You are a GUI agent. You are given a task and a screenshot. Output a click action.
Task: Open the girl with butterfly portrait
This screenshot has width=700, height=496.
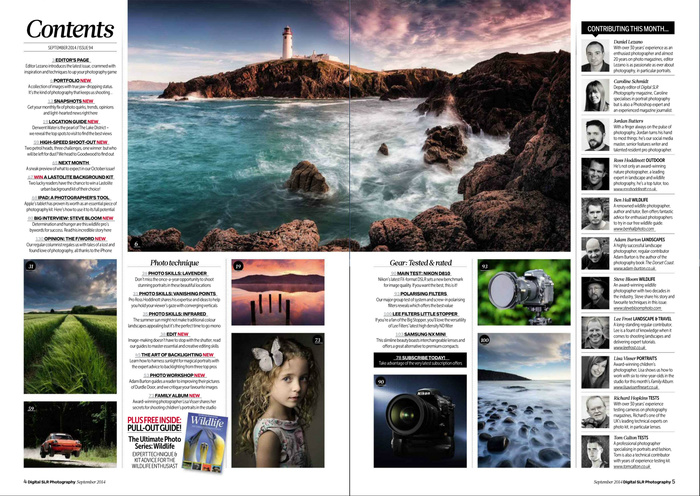click(x=278, y=400)
